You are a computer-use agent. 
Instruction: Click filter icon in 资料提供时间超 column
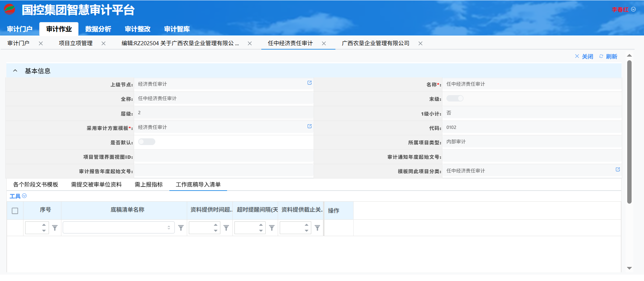click(x=226, y=228)
